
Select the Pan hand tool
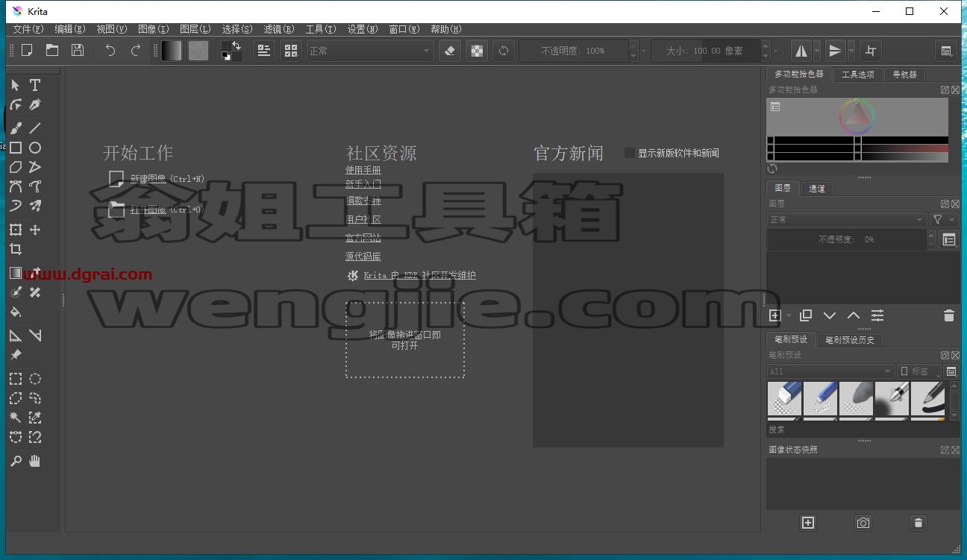(x=35, y=461)
